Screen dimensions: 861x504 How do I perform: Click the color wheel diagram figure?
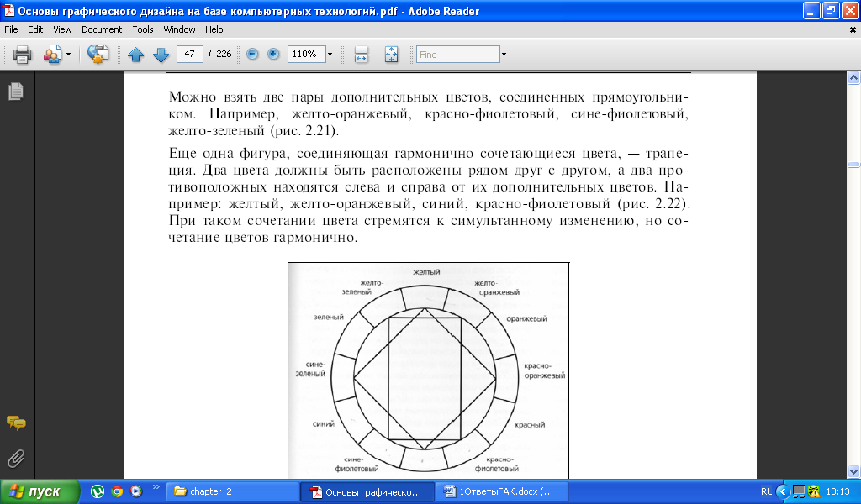428,370
